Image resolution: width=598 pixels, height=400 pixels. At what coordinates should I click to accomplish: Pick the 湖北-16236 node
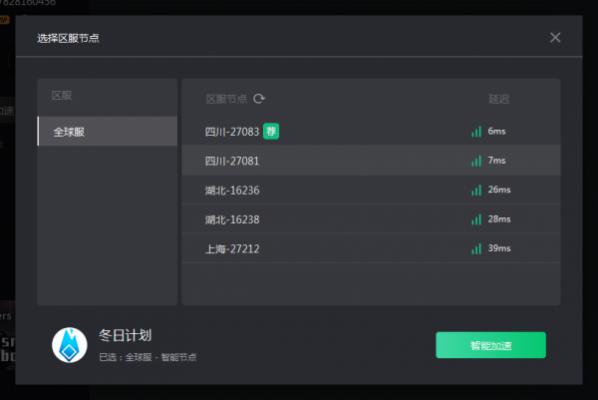click(x=371, y=190)
